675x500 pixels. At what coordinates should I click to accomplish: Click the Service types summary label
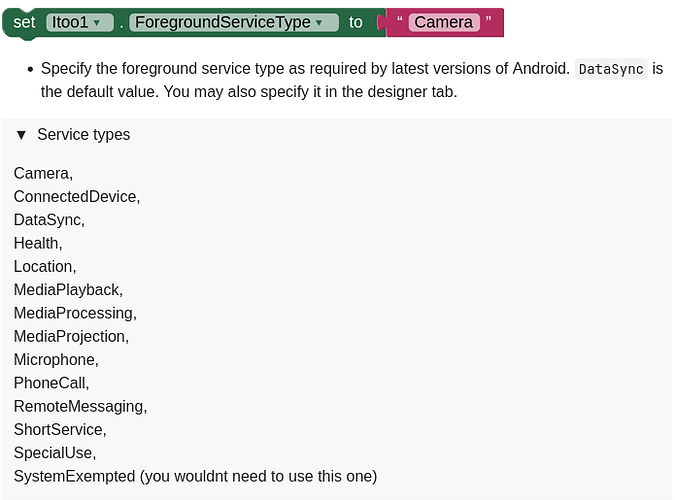point(84,135)
